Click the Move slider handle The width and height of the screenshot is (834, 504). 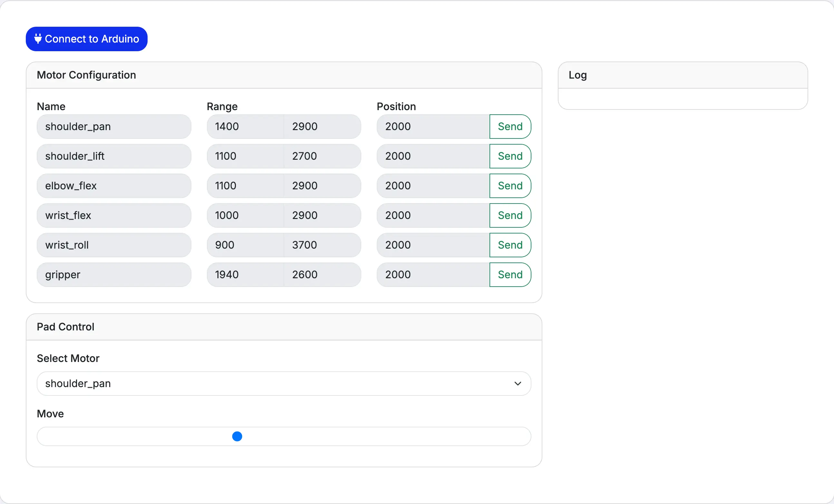click(x=237, y=436)
